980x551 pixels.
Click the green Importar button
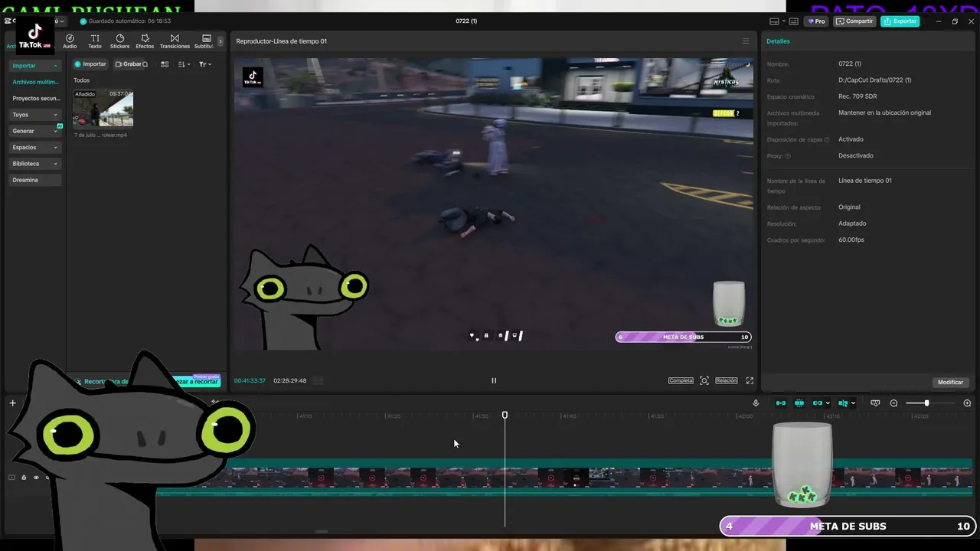90,64
